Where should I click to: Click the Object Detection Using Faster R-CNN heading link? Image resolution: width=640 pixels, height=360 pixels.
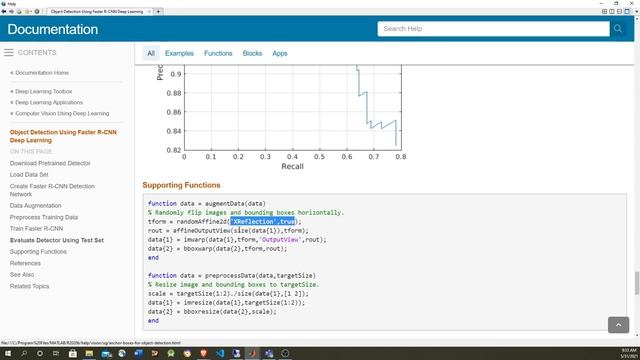click(x=63, y=136)
